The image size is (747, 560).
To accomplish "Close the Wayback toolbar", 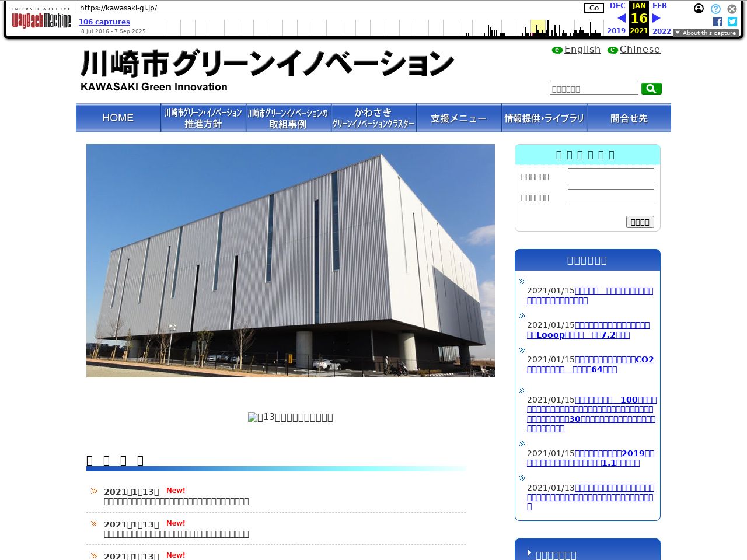I will coord(732,9).
